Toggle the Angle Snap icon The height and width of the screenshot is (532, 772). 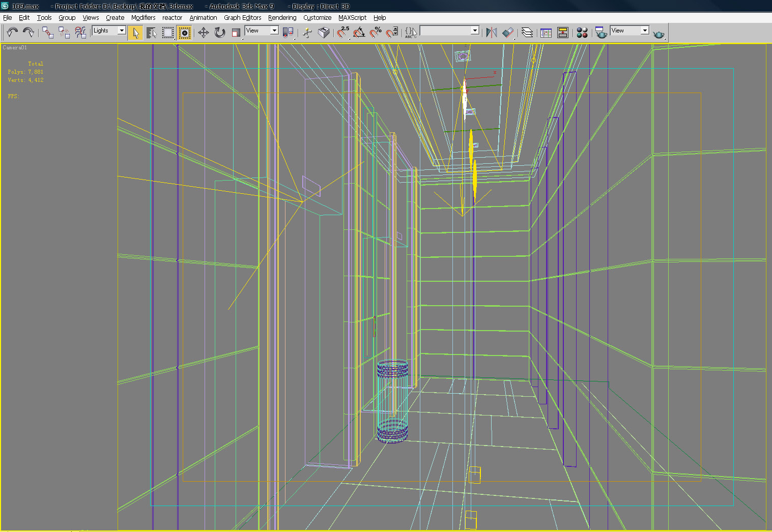(359, 33)
